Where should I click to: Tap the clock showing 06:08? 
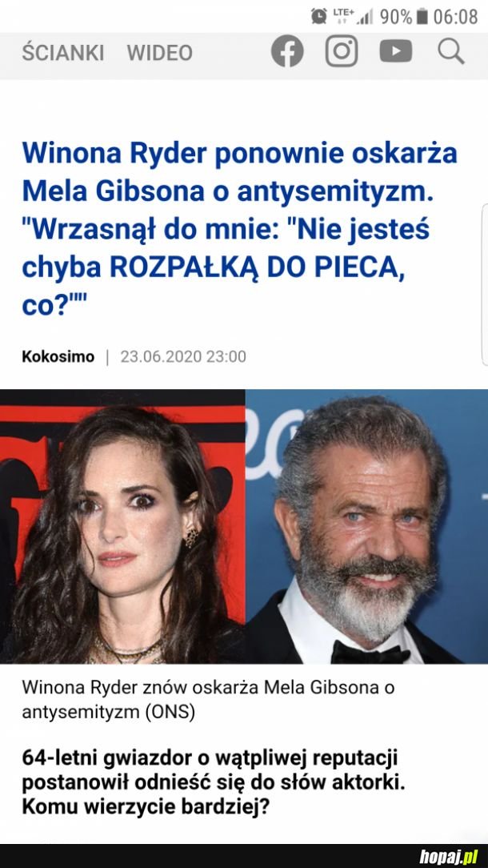click(455, 17)
